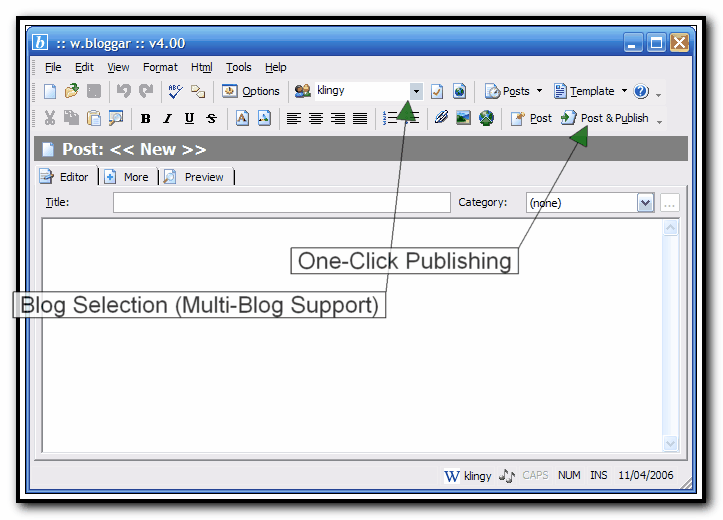Run the spell check tool
723x520 pixels.
click(175, 91)
